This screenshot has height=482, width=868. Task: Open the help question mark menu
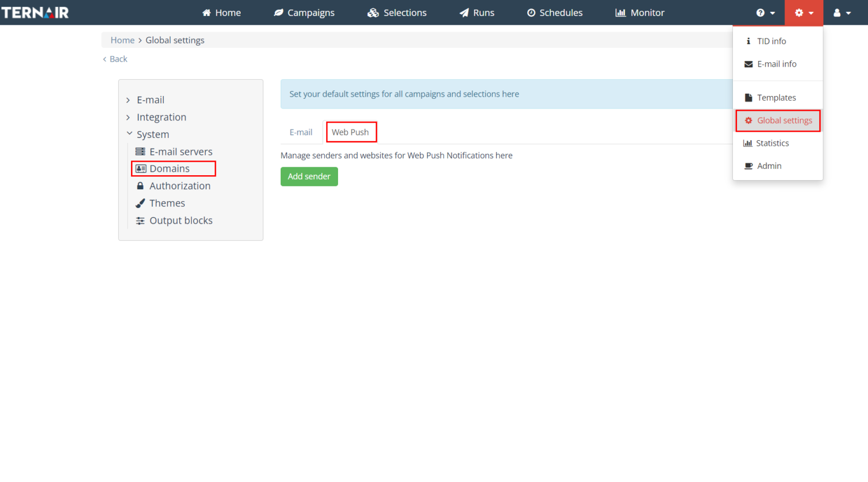(x=766, y=12)
